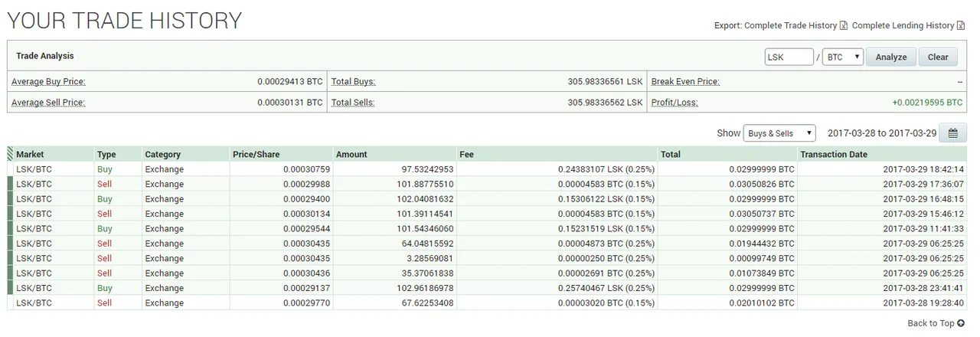Click transaction date 2017-03-29 18:42:14
The height and width of the screenshot is (337, 980).
click(x=923, y=169)
